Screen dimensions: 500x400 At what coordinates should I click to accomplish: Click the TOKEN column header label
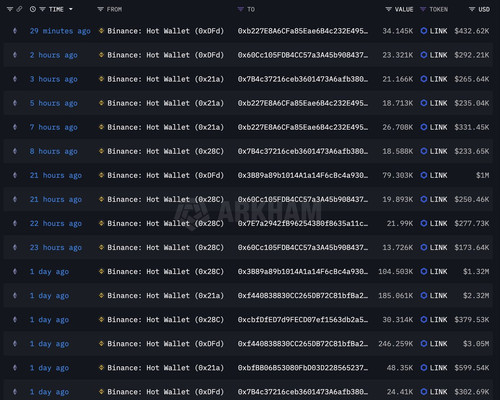438,9
